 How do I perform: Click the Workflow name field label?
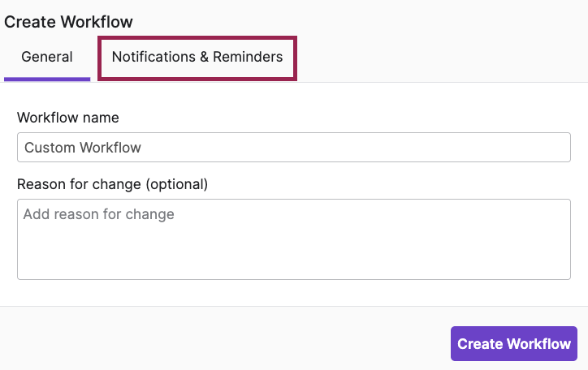(x=68, y=118)
